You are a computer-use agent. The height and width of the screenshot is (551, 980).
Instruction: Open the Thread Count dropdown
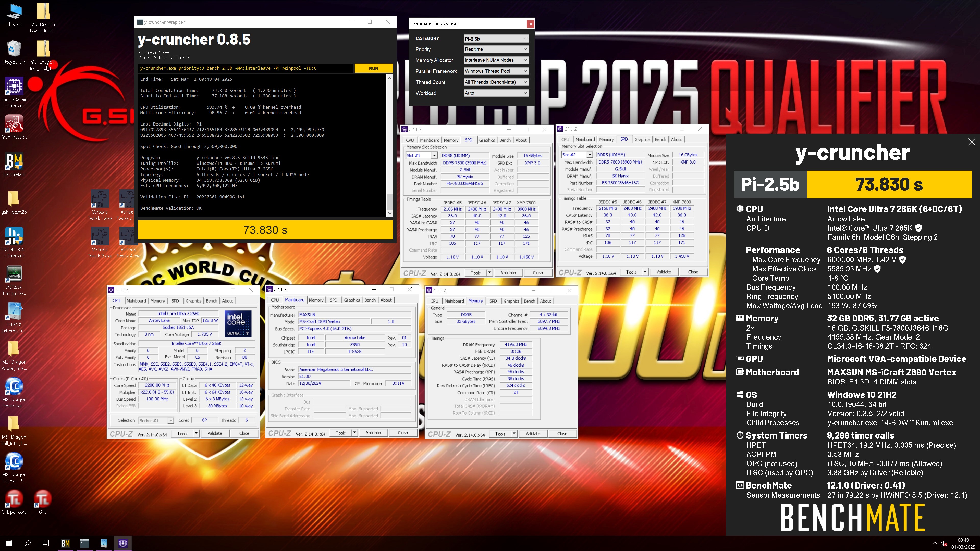pyautogui.click(x=496, y=82)
